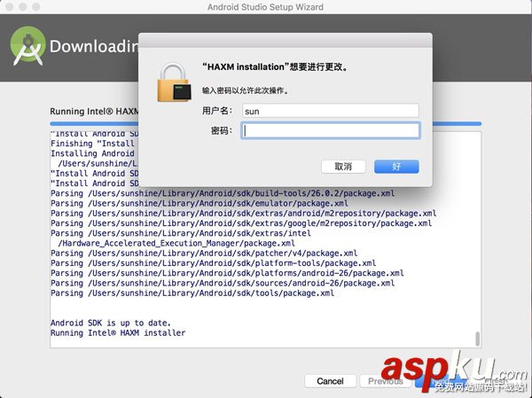This screenshot has height=398, width=532.
Task: Click the 用户名 label
Action: (x=217, y=111)
